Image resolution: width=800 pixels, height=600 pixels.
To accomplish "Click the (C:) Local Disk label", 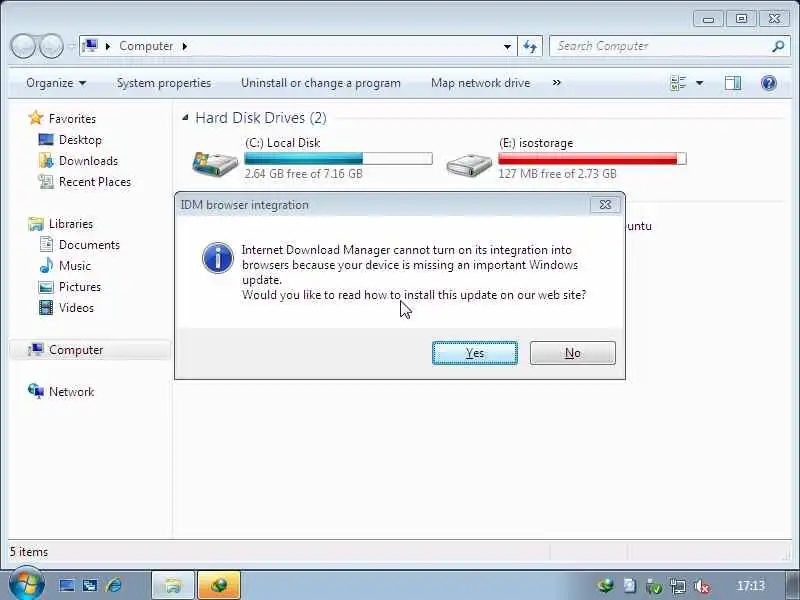I will (x=283, y=143).
